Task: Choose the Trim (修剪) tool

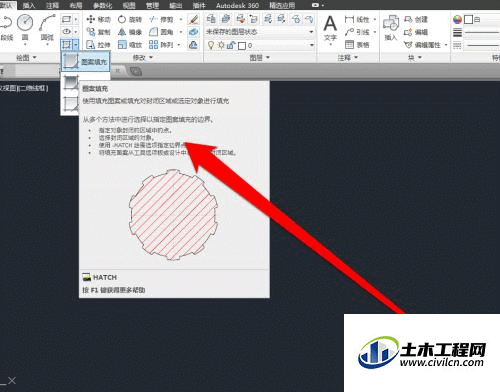Action: pyautogui.click(x=161, y=19)
